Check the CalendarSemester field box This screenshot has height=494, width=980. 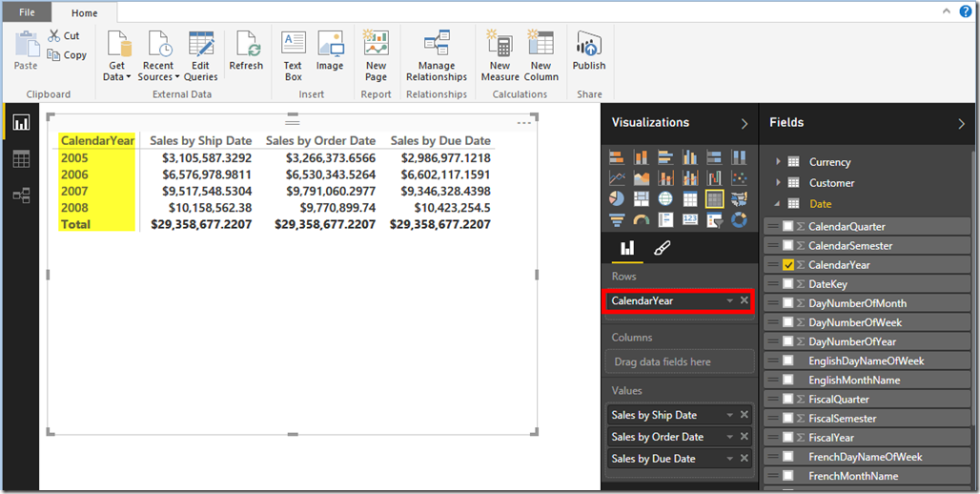788,246
